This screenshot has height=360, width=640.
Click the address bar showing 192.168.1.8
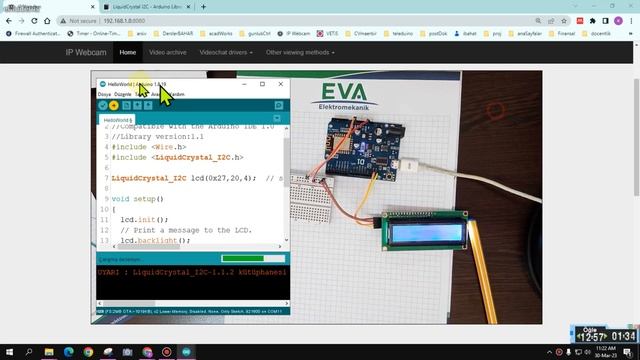[124, 21]
